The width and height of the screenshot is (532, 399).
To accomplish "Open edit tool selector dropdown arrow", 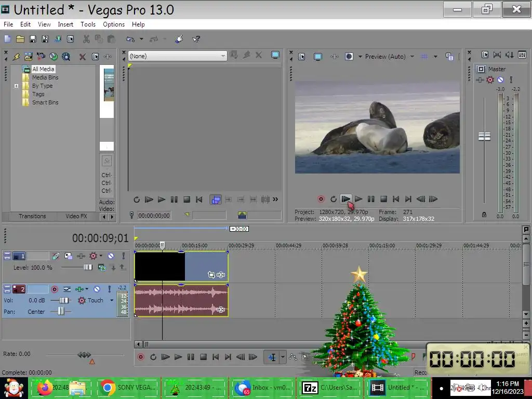I will pyautogui.click(x=283, y=357).
